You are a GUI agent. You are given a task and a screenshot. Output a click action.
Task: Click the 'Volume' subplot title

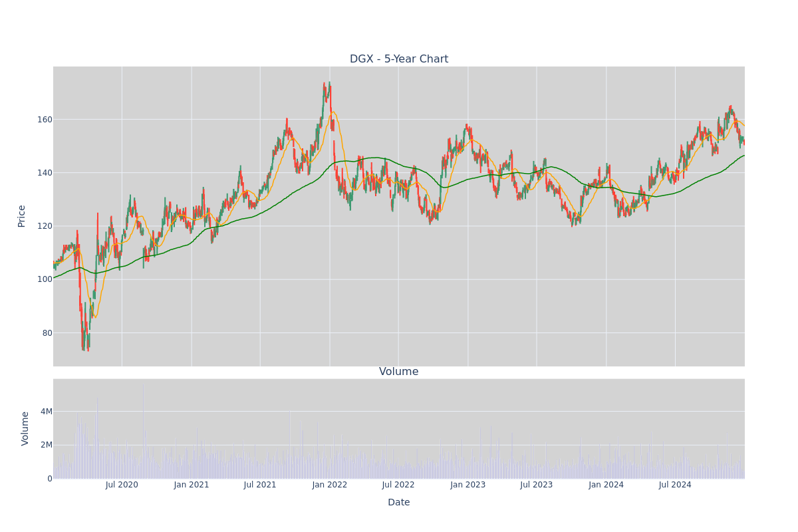coord(399,372)
